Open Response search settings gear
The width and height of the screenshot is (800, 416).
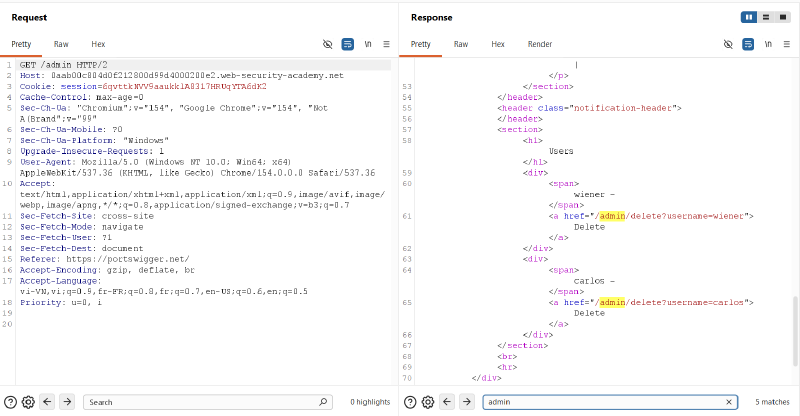(428, 402)
